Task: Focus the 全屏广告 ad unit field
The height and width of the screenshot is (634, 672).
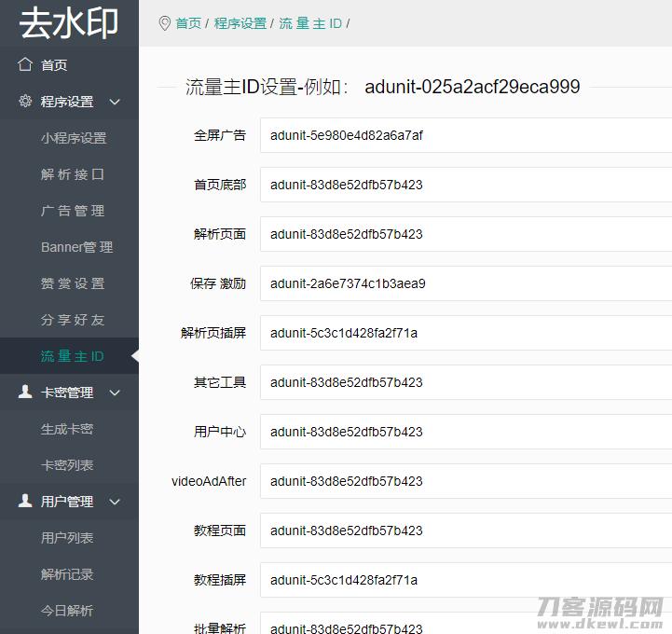Action: [466, 135]
